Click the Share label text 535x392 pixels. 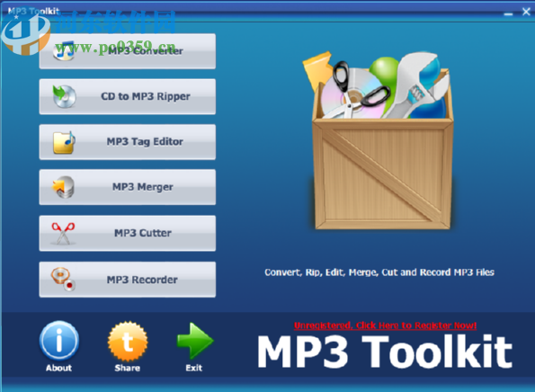pyautogui.click(x=128, y=368)
